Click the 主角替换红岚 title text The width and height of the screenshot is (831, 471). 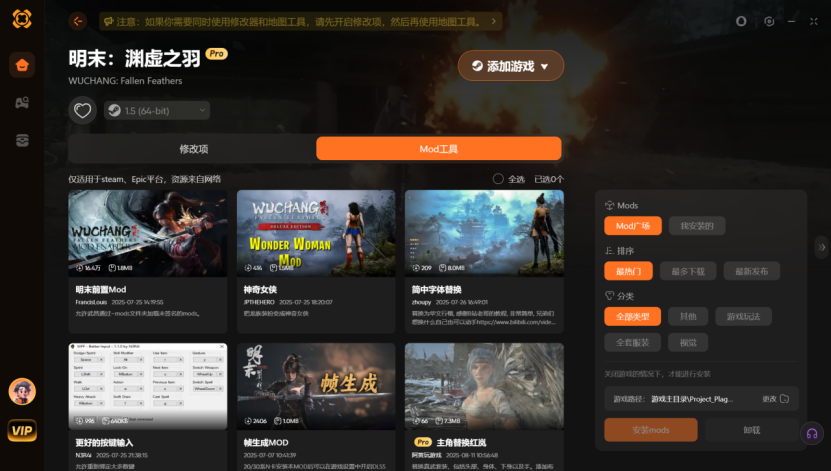click(461, 442)
